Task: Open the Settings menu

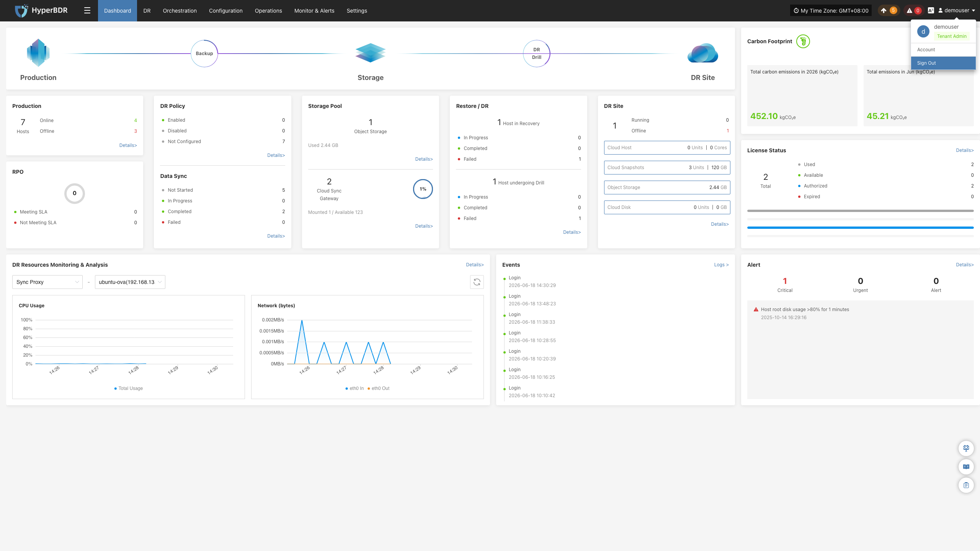Action: coord(357,11)
